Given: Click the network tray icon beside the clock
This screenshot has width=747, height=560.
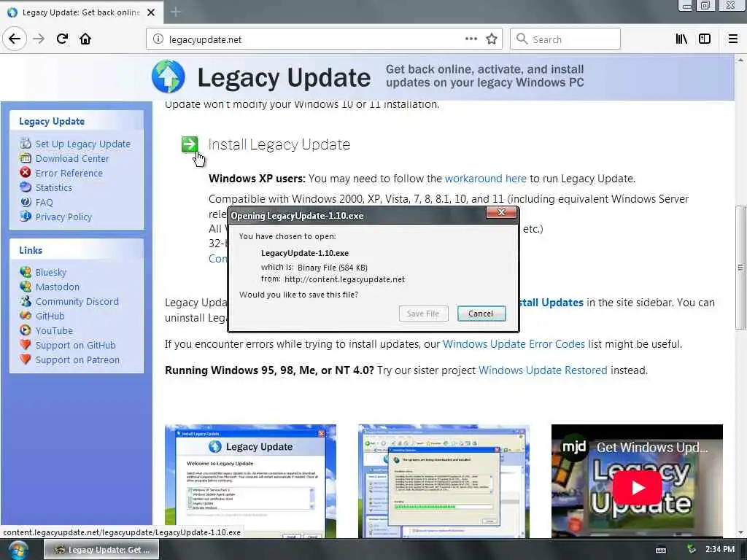Looking at the screenshot, I should tap(692, 550).
